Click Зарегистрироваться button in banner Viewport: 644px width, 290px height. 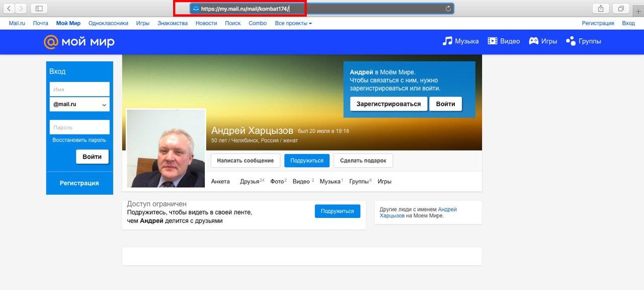click(389, 104)
